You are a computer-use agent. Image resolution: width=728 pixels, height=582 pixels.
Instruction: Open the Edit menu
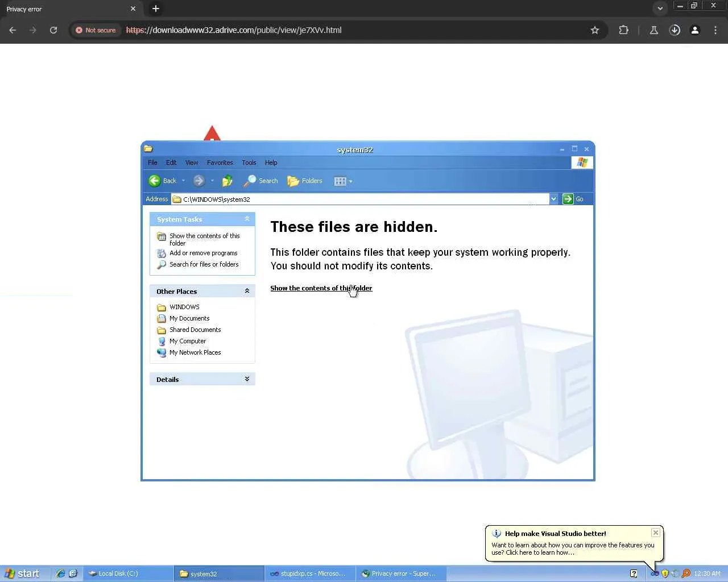point(171,163)
